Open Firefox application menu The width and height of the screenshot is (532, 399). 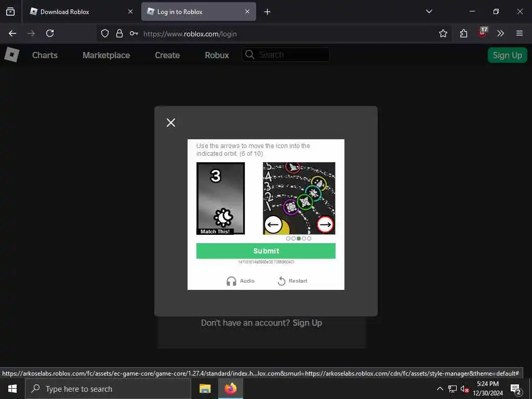520,33
